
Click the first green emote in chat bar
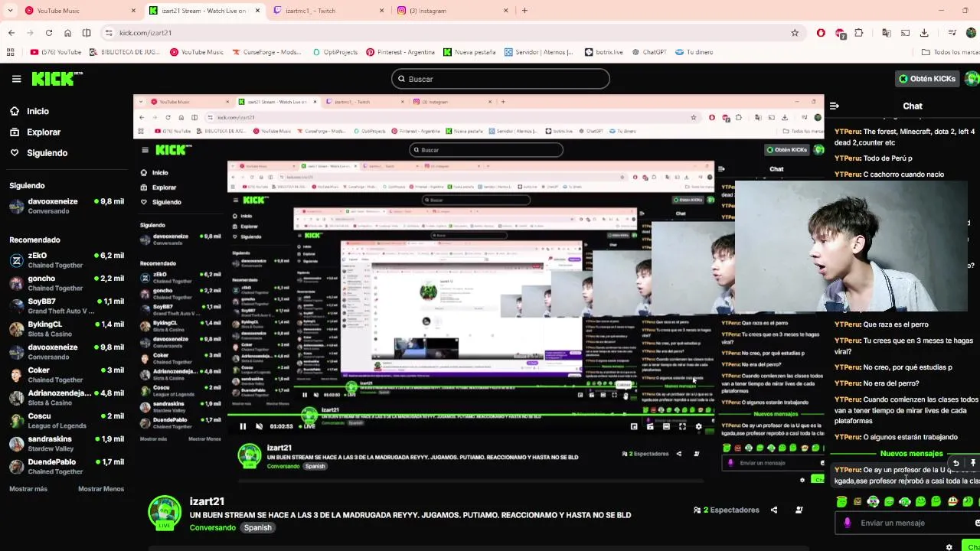841,502
